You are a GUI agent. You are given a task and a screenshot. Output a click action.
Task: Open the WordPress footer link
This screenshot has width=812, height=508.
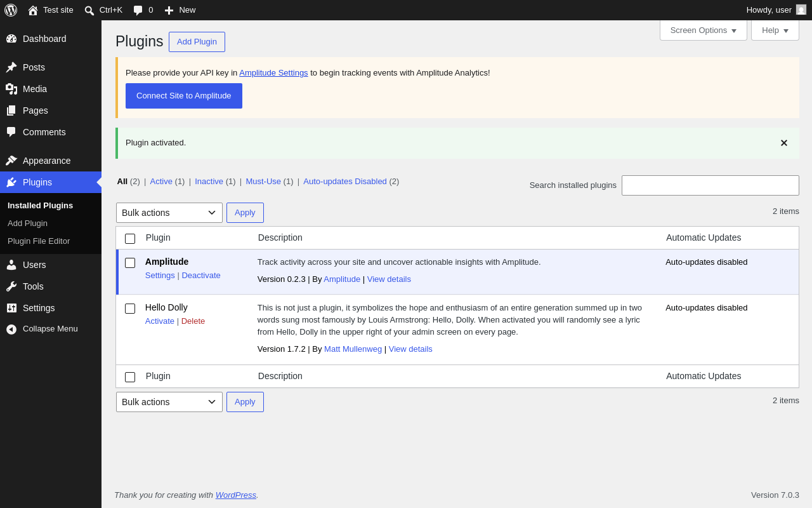[236, 495]
